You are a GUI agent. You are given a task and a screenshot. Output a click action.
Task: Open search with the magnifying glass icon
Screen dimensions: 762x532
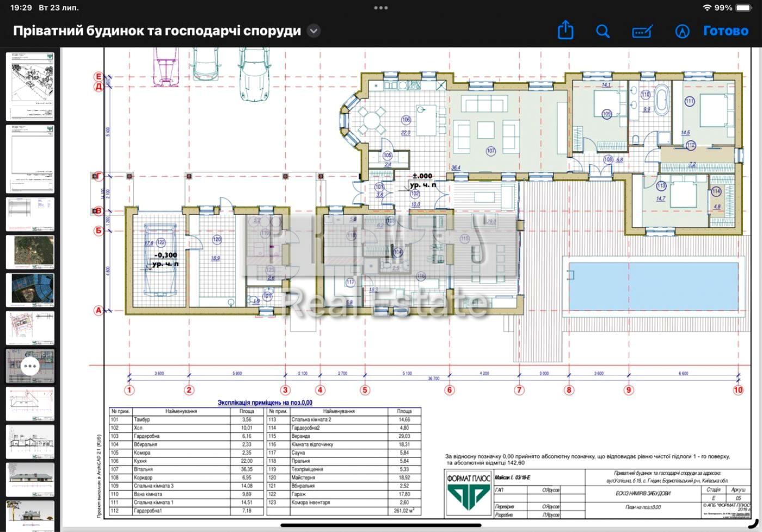603,31
